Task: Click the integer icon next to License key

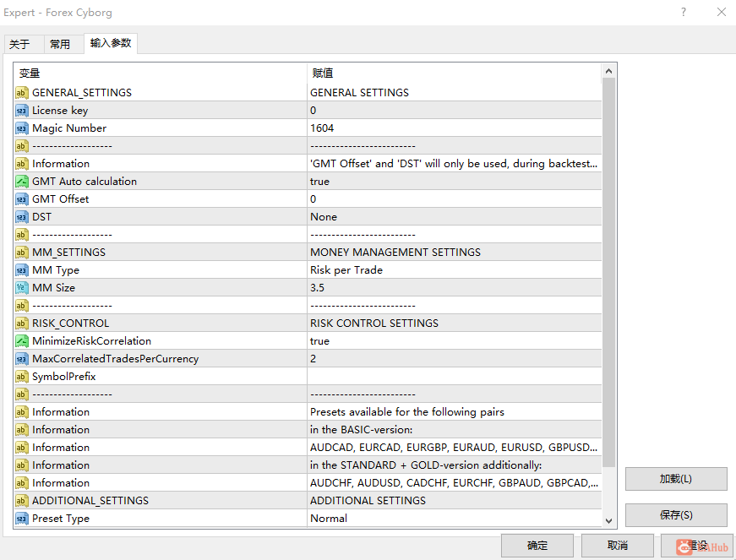Action: tap(22, 110)
